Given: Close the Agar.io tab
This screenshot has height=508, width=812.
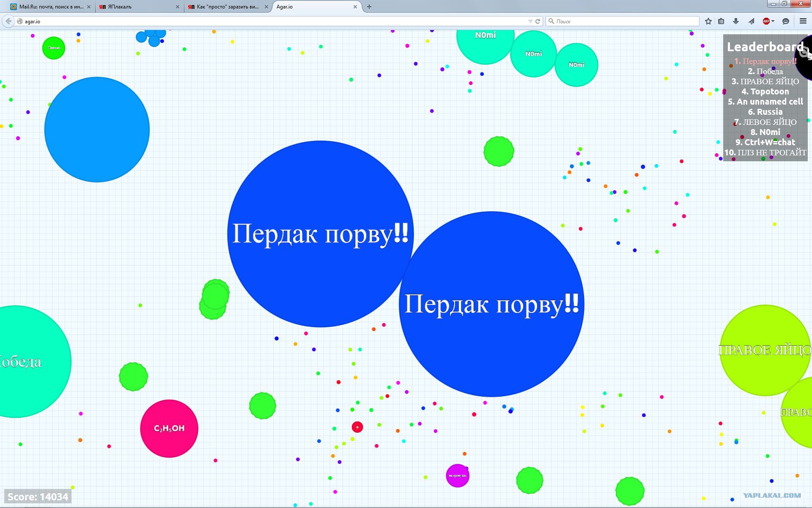Looking at the screenshot, I should (355, 7).
